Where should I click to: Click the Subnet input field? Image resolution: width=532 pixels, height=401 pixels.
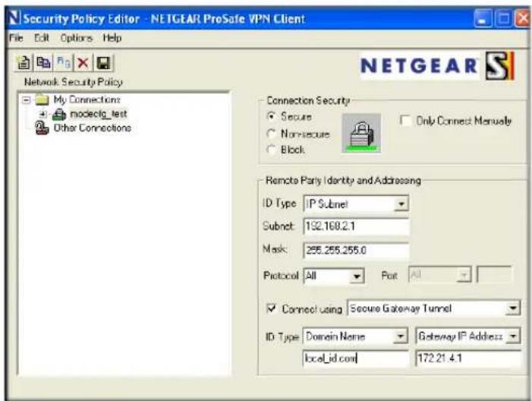[x=356, y=226]
